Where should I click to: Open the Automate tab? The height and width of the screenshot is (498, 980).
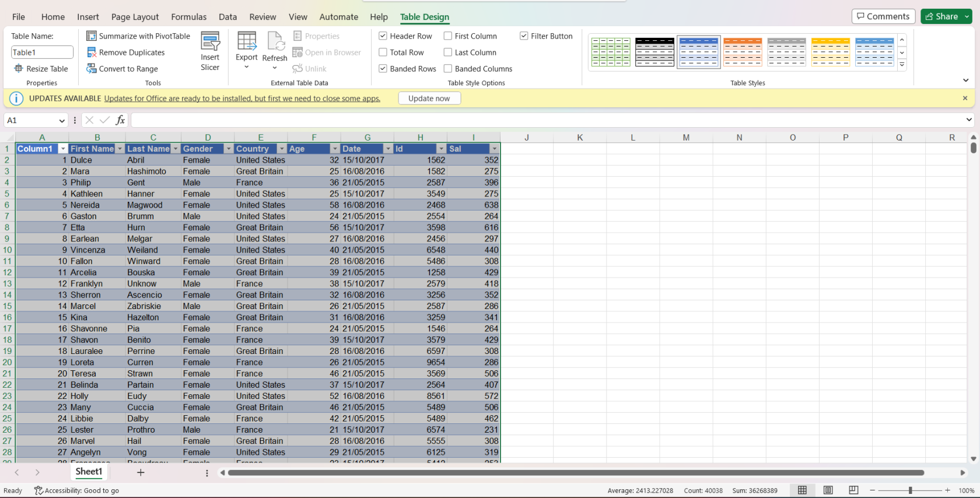point(339,17)
